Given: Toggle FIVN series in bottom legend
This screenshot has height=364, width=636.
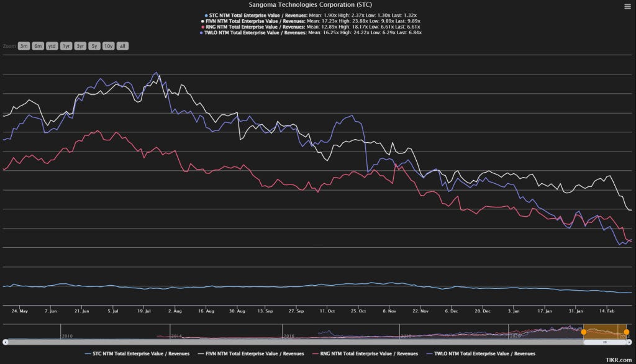Looking at the screenshot, I should pyautogui.click(x=251, y=354).
